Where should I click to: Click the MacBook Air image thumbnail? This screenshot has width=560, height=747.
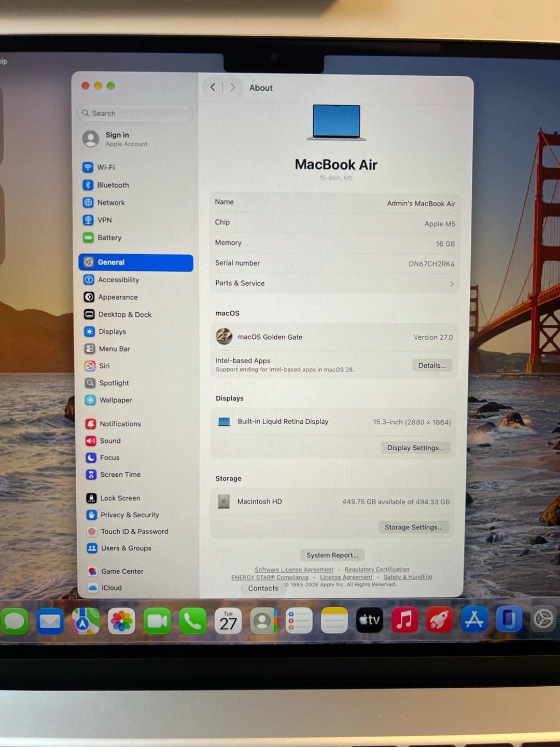click(x=337, y=122)
